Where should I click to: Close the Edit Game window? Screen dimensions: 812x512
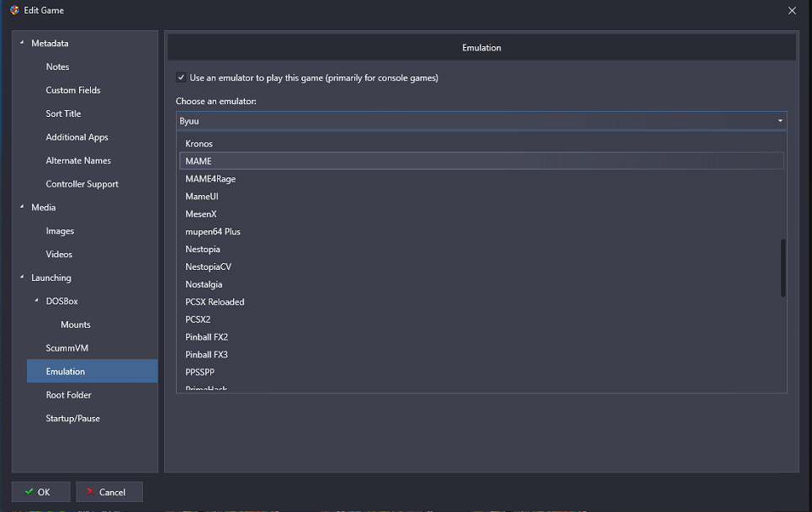coord(792,10)
